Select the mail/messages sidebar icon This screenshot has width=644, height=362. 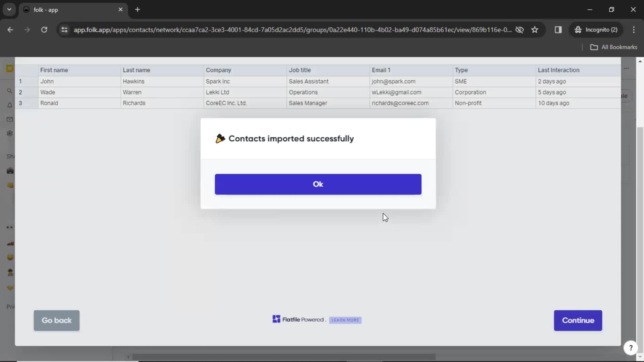[x=10, y=119]
